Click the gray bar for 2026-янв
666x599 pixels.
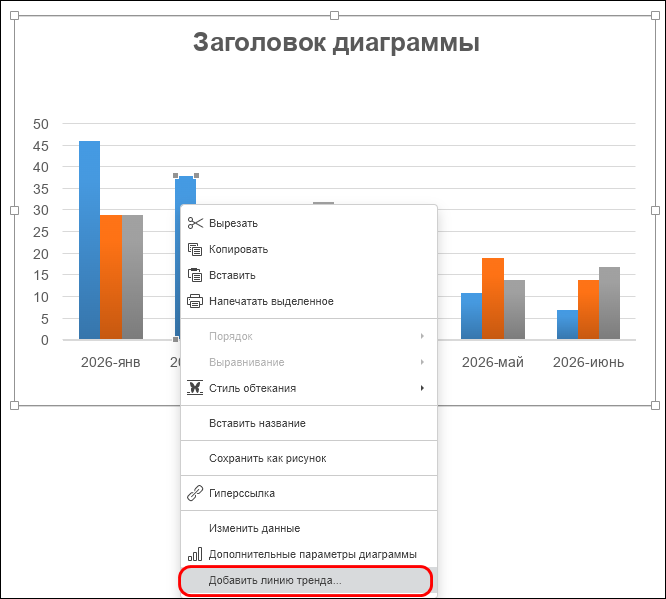132,277
